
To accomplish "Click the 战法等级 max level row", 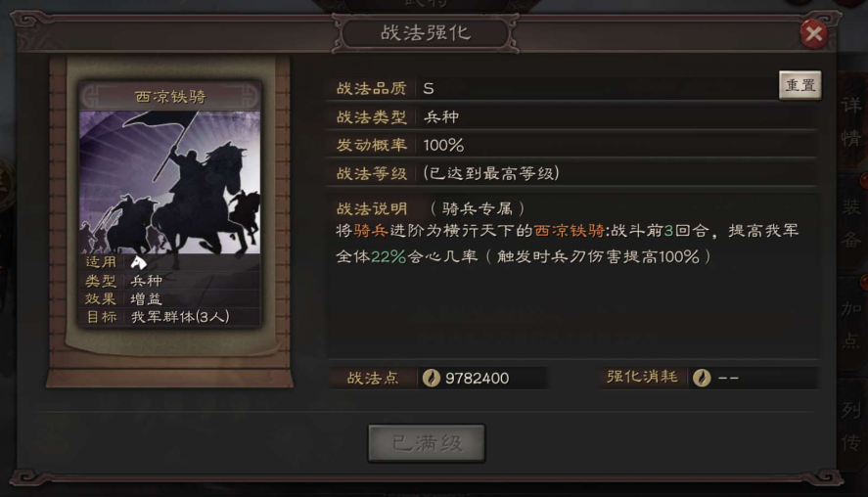I will click(572, 174).
